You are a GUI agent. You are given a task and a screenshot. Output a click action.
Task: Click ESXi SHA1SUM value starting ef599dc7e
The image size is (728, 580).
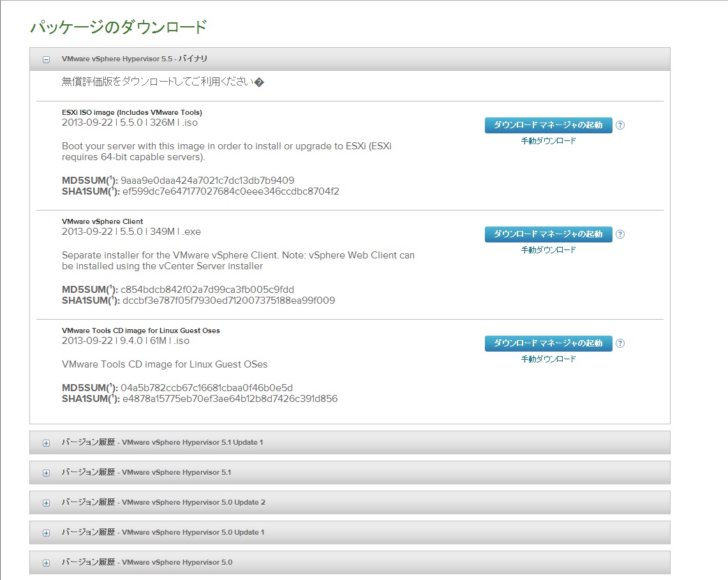point(231,191)
